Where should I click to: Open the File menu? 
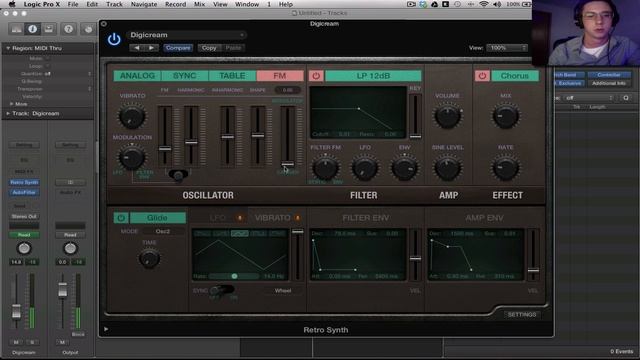[x=73, y=4]
